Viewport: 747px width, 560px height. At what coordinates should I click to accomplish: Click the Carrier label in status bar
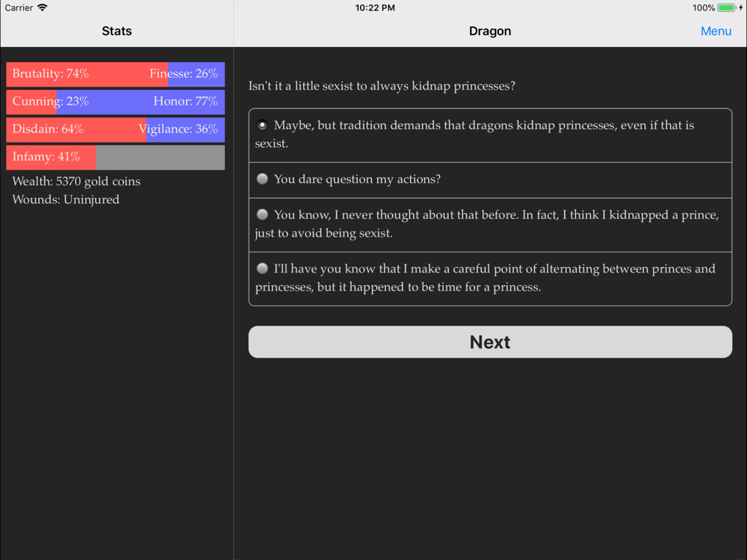(x=19, y=8)
